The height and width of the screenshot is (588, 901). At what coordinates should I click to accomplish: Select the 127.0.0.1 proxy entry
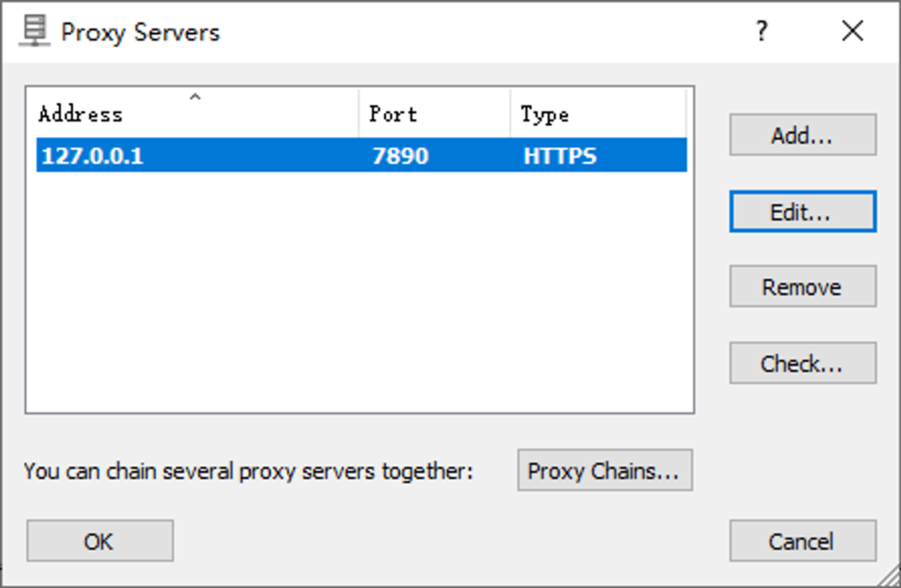[x=92, y=156]
